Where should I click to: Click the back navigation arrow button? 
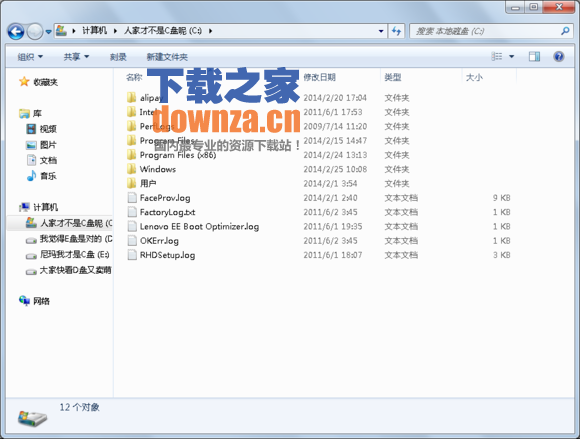16,31
